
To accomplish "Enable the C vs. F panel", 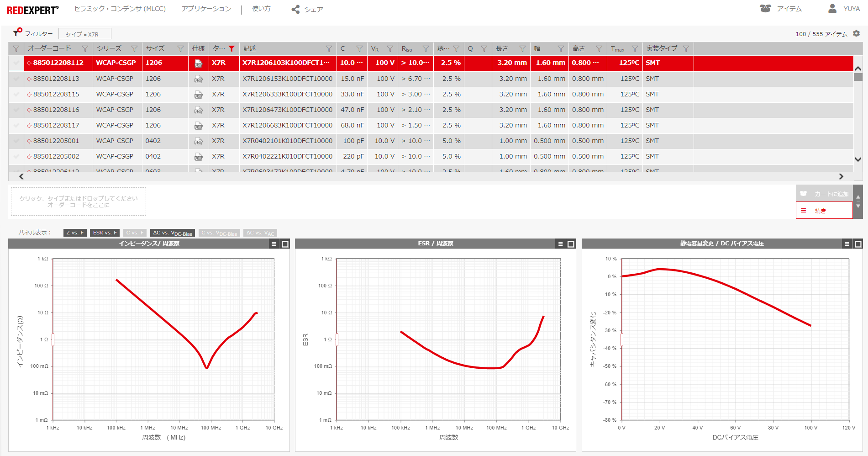I will pyautogui.click(x=135, y=233).
